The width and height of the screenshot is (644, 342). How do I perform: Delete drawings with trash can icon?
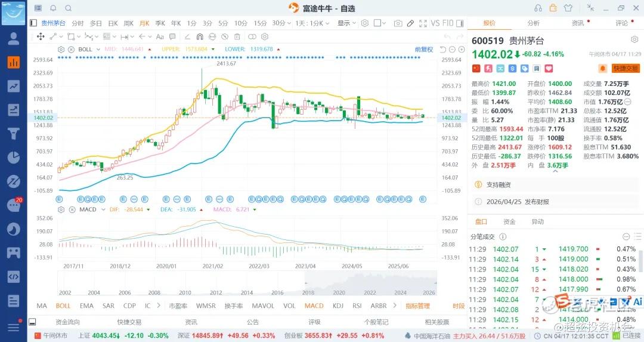tap(237, 36)
